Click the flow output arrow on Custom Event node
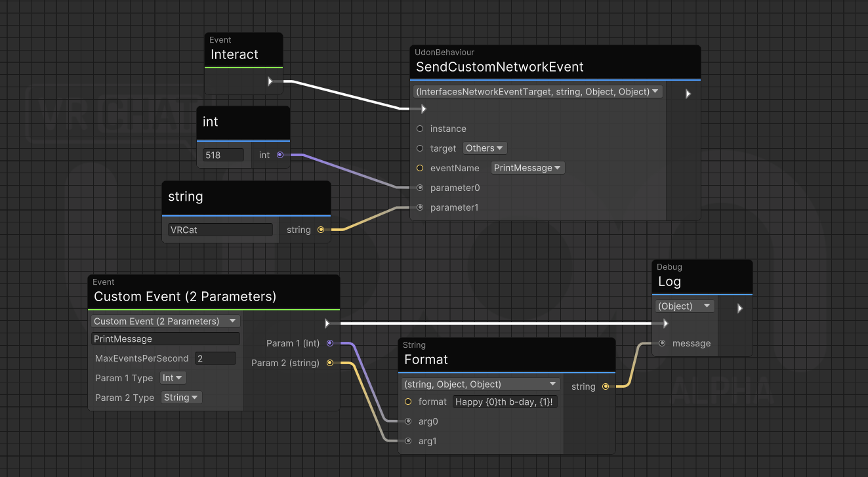Viewport: 868px width, 477px height. [327, 322]
